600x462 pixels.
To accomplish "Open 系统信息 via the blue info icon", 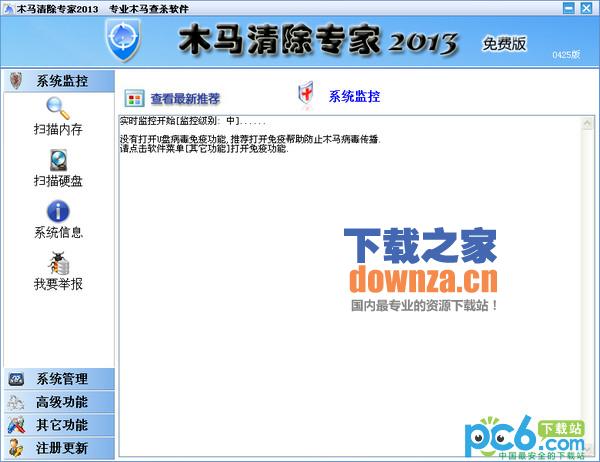I will 58,212.
